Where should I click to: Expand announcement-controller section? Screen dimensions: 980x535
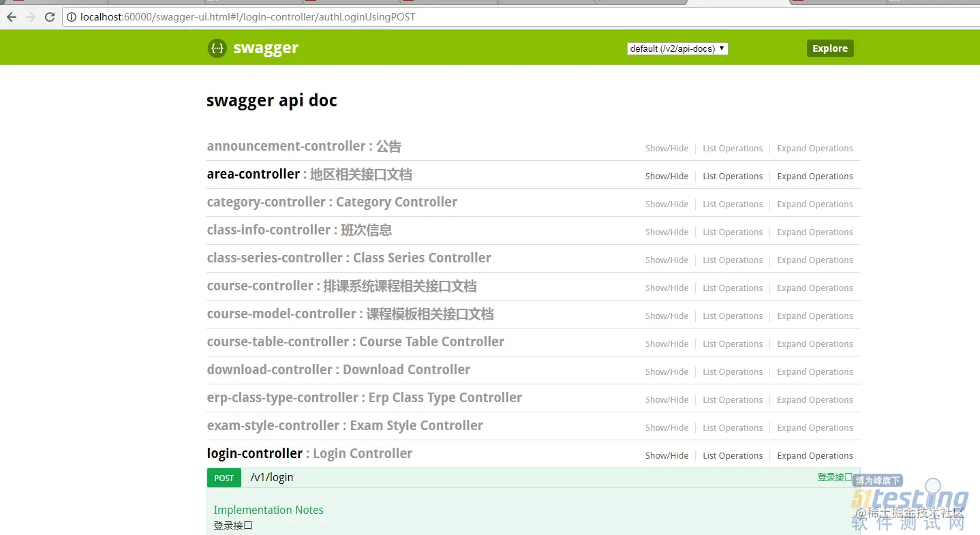coord(304,147)
